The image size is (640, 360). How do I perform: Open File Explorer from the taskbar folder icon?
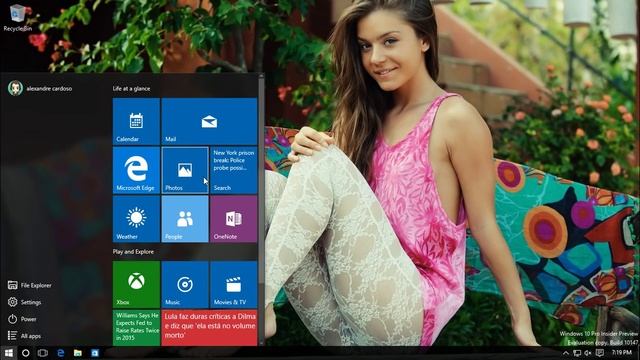coord(78,353)
